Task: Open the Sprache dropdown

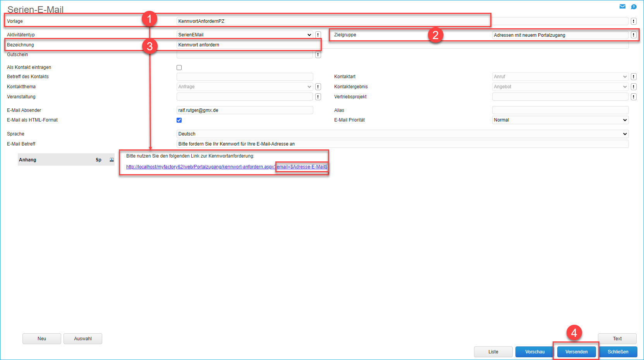Action: coord(402,134)
